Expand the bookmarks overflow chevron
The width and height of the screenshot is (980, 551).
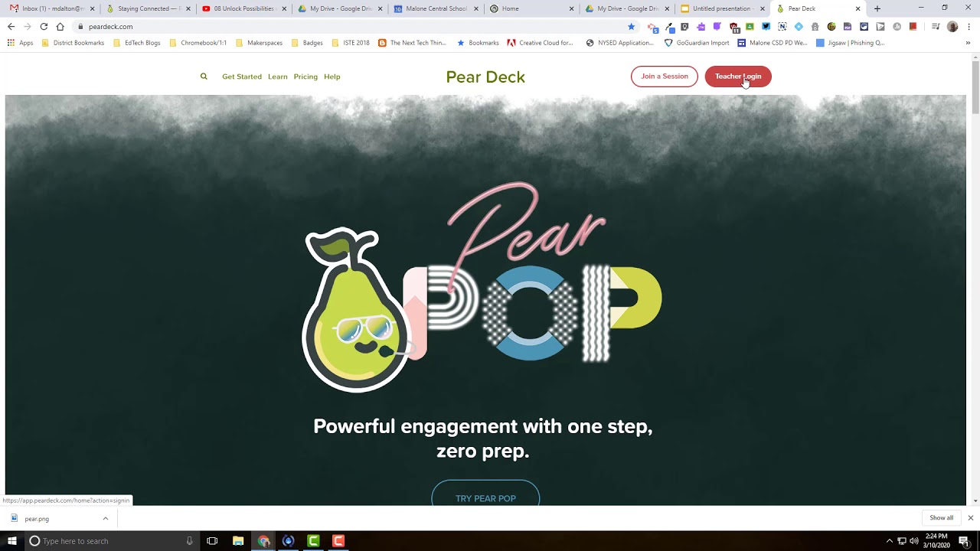point(968,43)
